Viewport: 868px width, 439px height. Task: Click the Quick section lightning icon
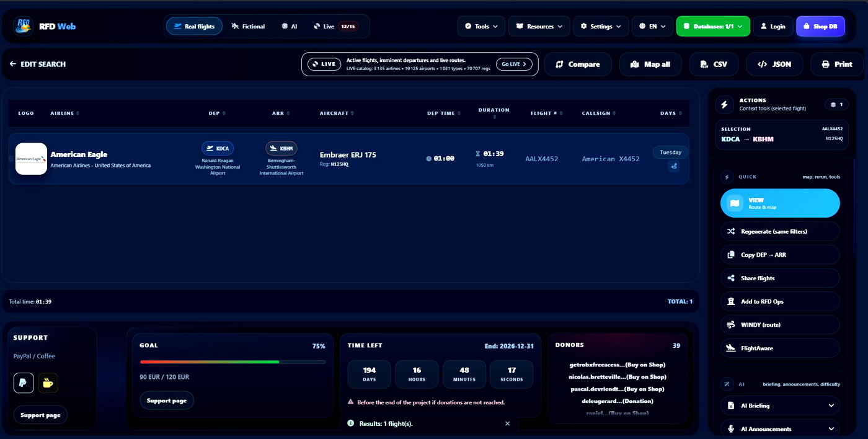point(728,177)
